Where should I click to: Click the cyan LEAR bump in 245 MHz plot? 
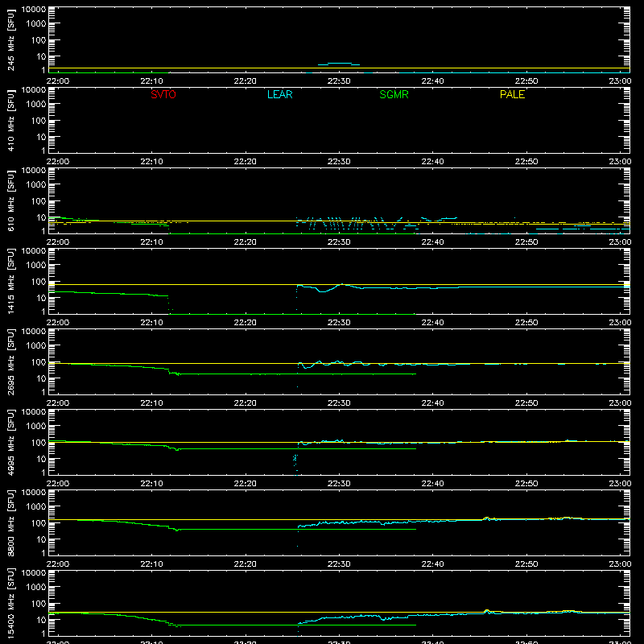(339, 64)
